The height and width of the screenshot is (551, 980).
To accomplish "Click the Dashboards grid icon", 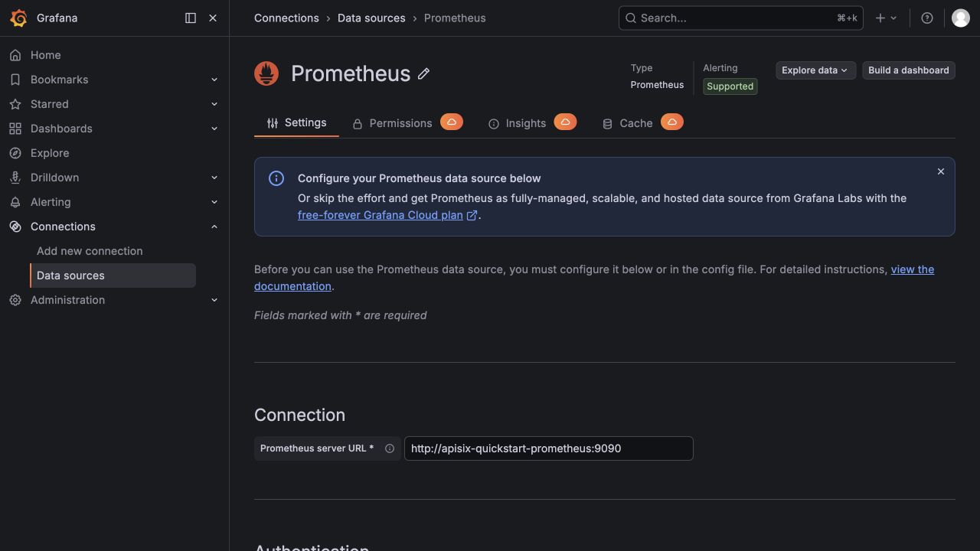I will pyautogui.click(x=15, y=129).
